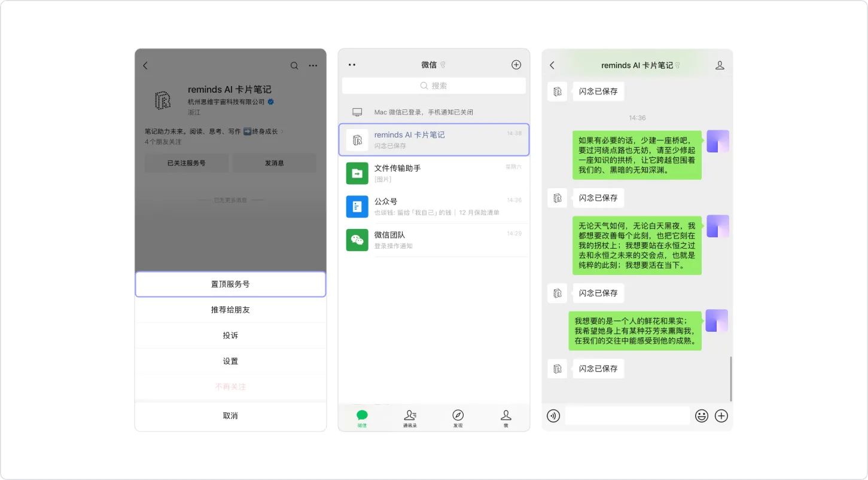Open chat details via the person icon
This screenshot has height=480, width=868.
point(720,64)
